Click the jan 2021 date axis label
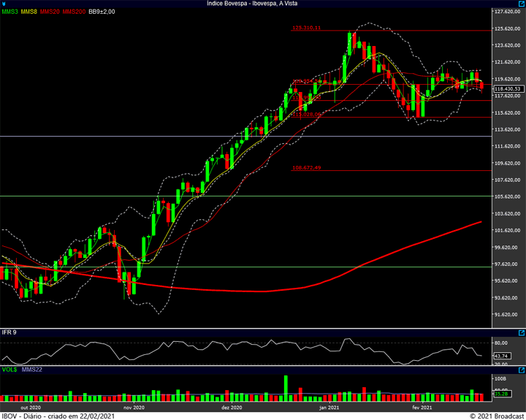 click(x=329, y=407)
